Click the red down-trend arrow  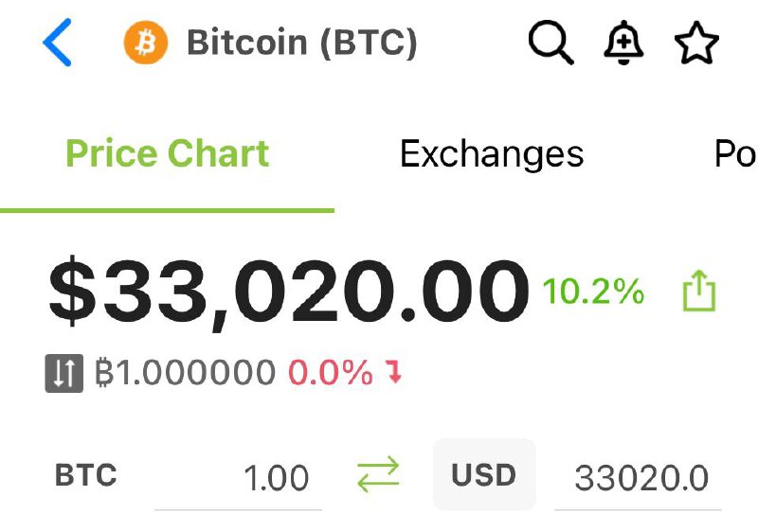(394, 374)
